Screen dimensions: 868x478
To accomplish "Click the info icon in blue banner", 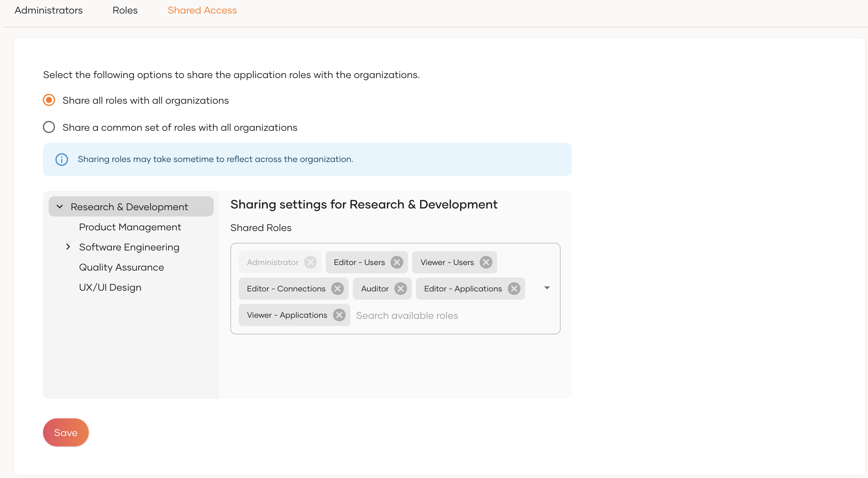I will coord(62,160).
